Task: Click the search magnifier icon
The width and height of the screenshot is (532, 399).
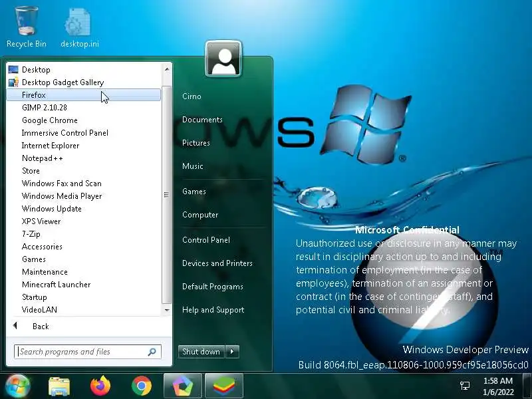Action: tap(152, 352)
